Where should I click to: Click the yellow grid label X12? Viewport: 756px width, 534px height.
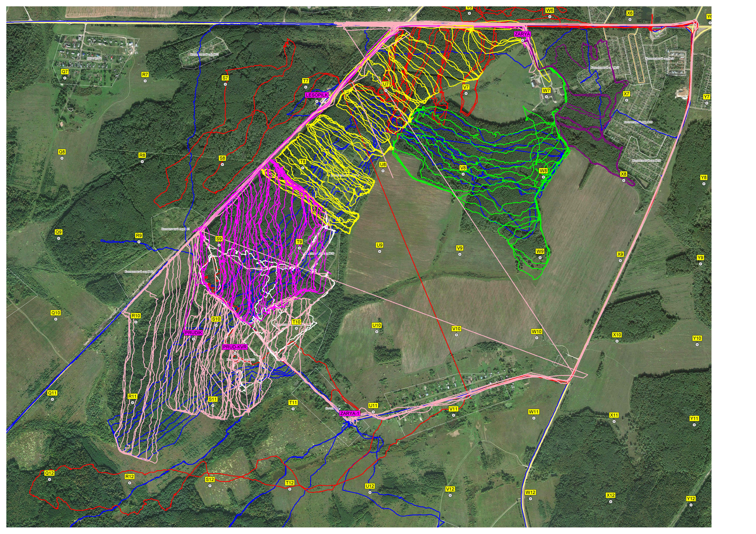click(610, 495)
